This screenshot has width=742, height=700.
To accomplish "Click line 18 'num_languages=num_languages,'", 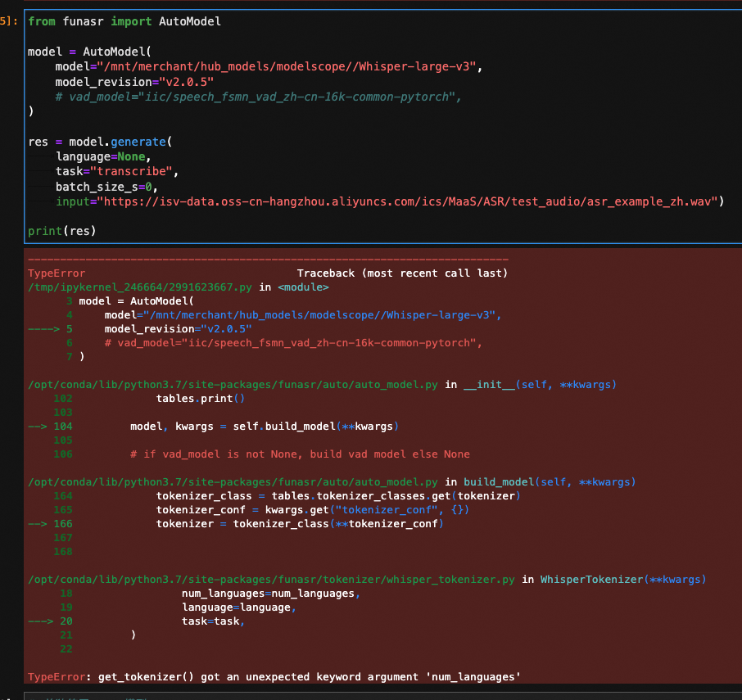I will (x=271, y=594).
